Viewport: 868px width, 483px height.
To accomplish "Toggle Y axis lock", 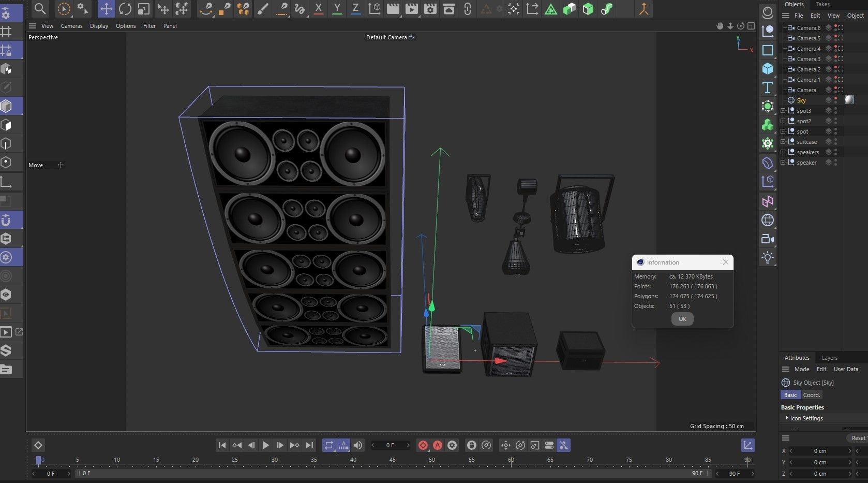I will click(x=337, y=8).
